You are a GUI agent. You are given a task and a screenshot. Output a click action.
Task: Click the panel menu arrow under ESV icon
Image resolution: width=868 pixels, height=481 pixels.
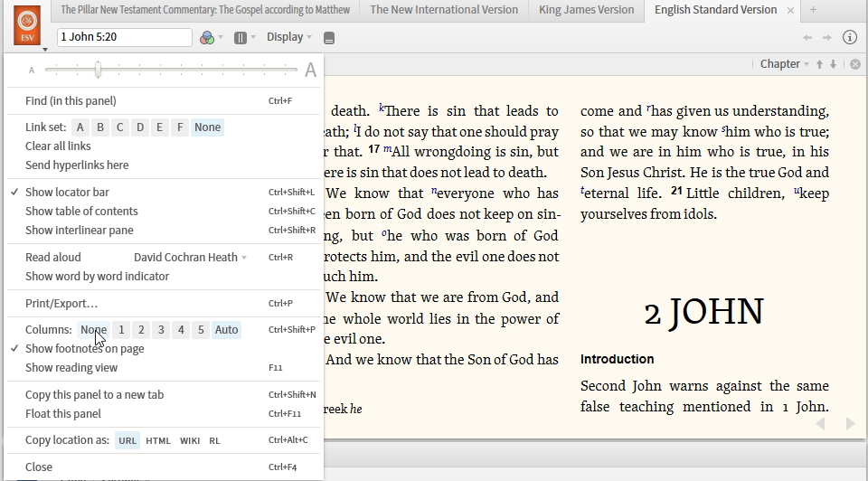[x=45, y=50]
